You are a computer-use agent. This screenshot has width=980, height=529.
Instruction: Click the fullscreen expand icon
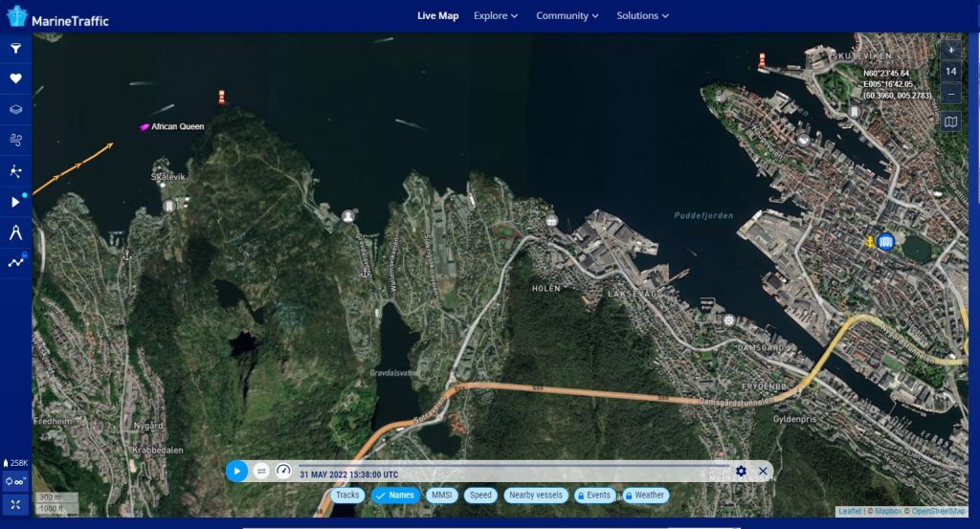coord(15,504)
